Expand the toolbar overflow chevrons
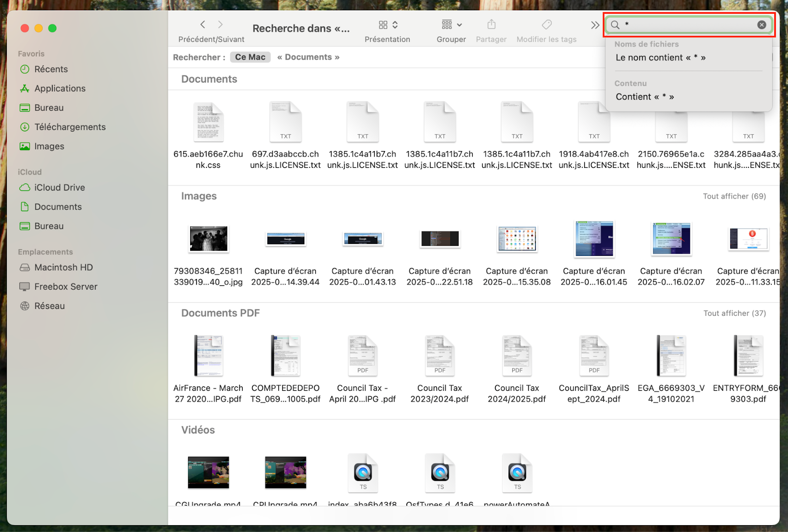Screen dimensions: 788x532 coord(595,25)
